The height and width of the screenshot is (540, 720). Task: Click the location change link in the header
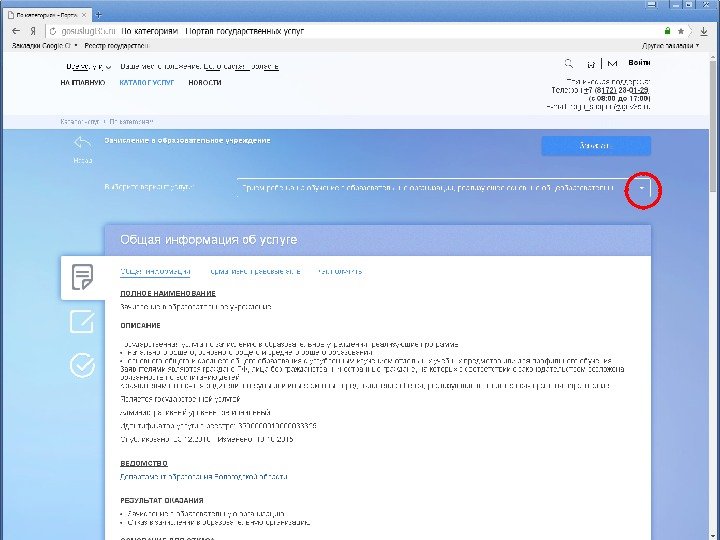[241, 67]
